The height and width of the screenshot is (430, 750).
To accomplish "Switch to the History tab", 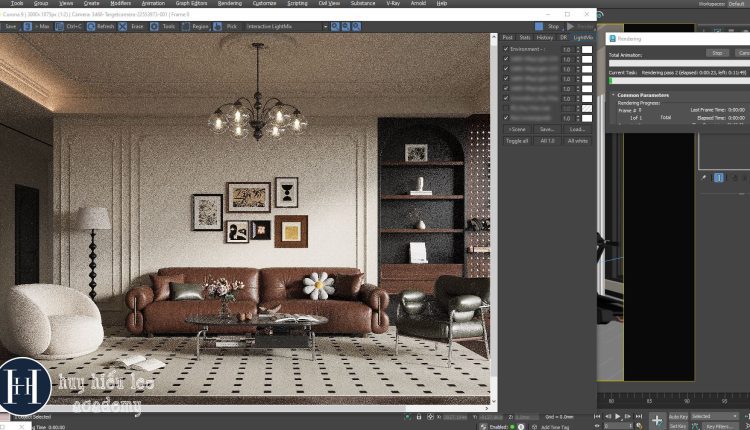I will coord(544,37).
